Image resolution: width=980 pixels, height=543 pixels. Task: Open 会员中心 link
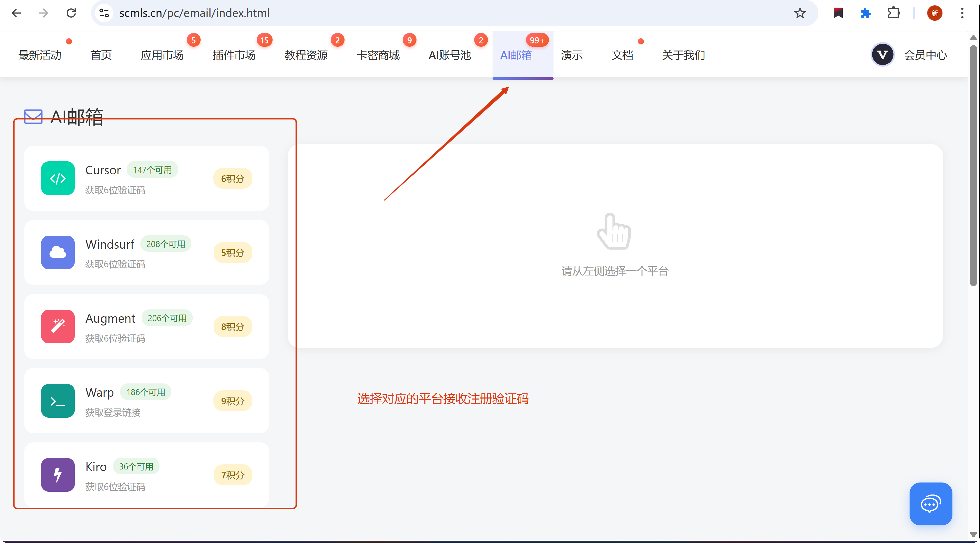pos(925,55)
